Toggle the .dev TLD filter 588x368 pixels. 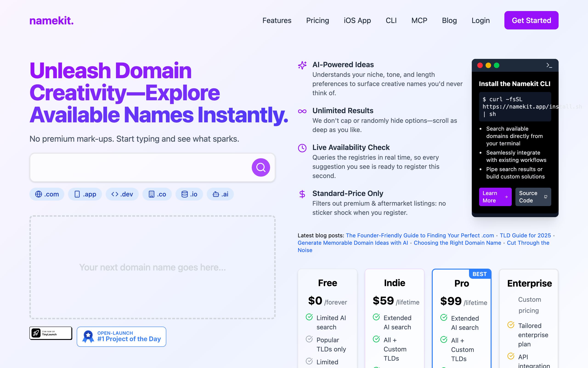(x=122, y=194)
